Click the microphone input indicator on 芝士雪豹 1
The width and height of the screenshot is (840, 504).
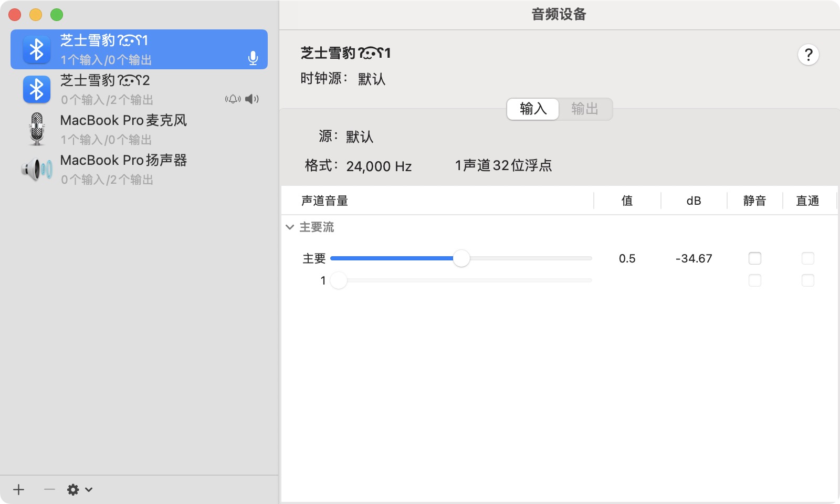253,58
